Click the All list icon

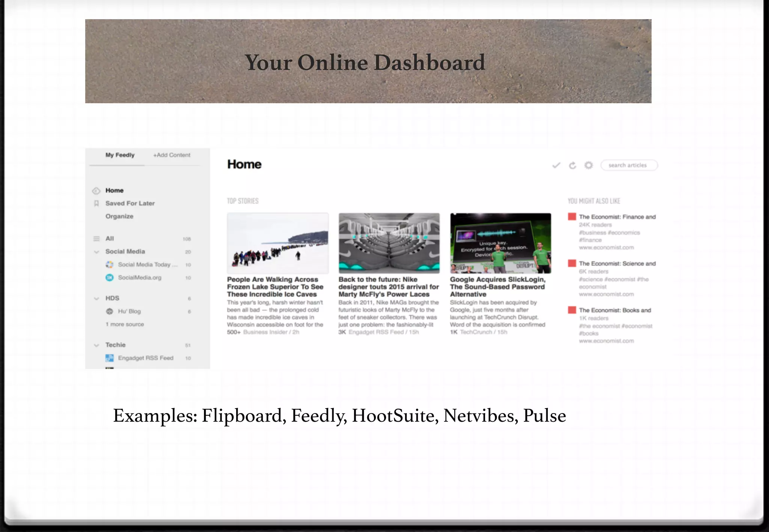97,239
